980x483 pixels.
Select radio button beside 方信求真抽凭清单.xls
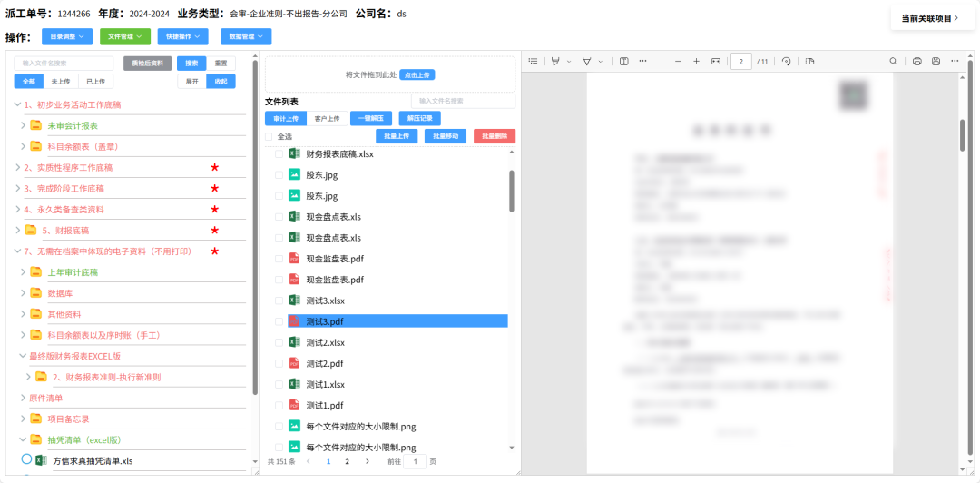coord(26,460)
